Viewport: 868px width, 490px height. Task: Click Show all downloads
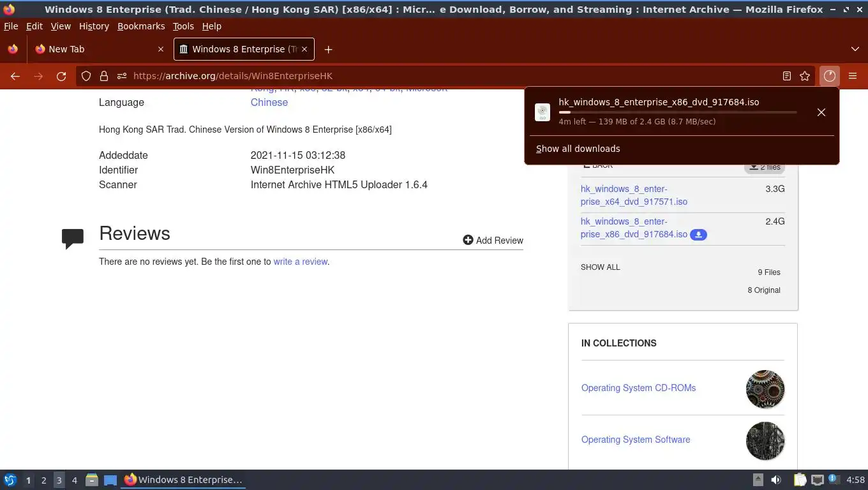pos(578,149)
